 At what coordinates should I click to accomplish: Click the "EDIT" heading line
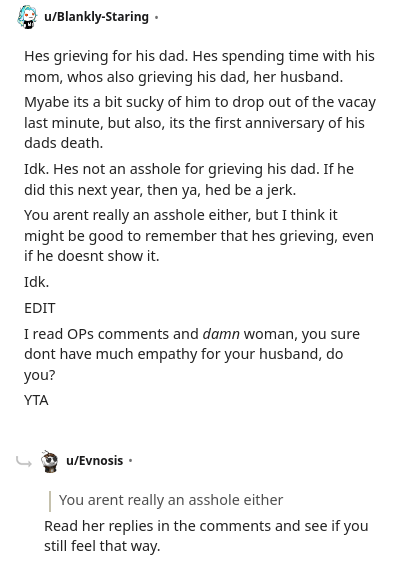tap(40, 308)
